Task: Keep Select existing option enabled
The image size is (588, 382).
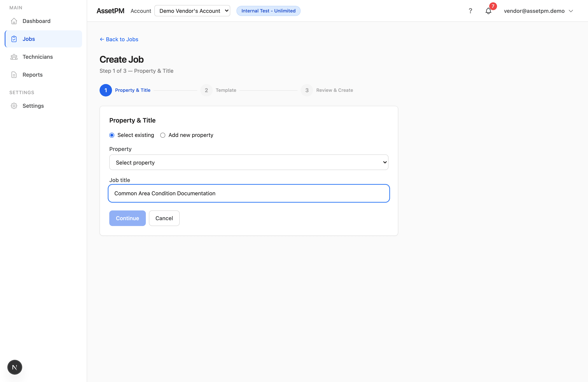Action: coord(112,135)
